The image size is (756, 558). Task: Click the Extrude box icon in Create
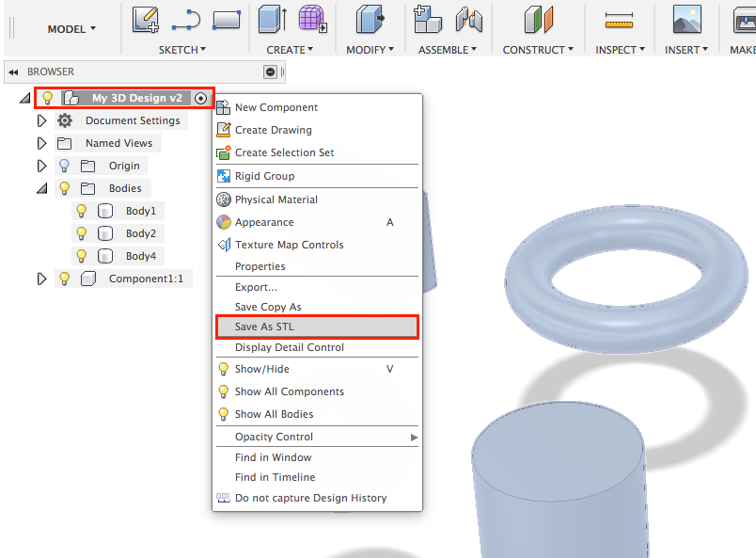tap(273, 19)
